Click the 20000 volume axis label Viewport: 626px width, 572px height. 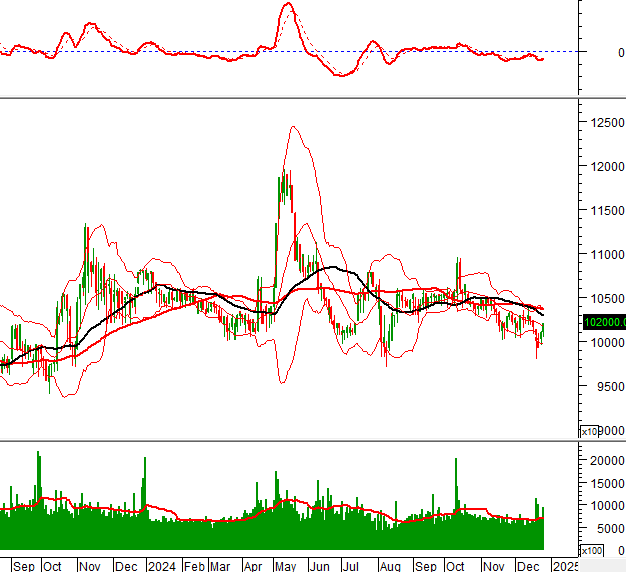click(606, 461)
